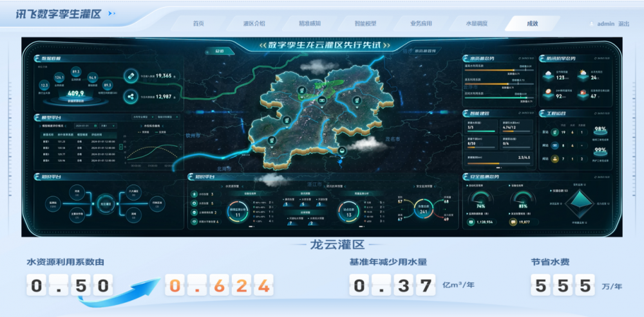
Task: Click the chart's previous arrow in 模型平台
Action: click(x=121, y=147)
